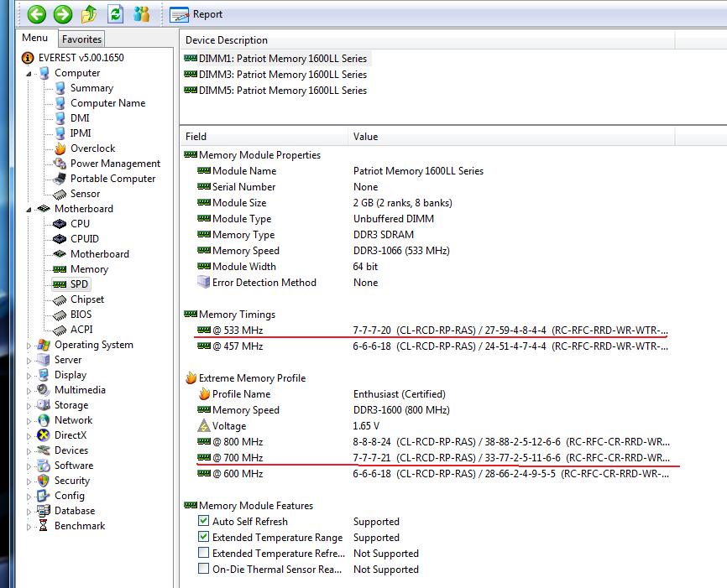Viewport: 727px width, 588px height.
Task: Open the Report wizard button
Action: [196, 14]
